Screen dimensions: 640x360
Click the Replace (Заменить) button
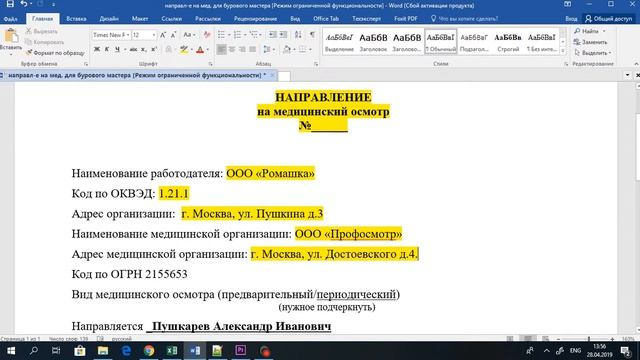590,42
